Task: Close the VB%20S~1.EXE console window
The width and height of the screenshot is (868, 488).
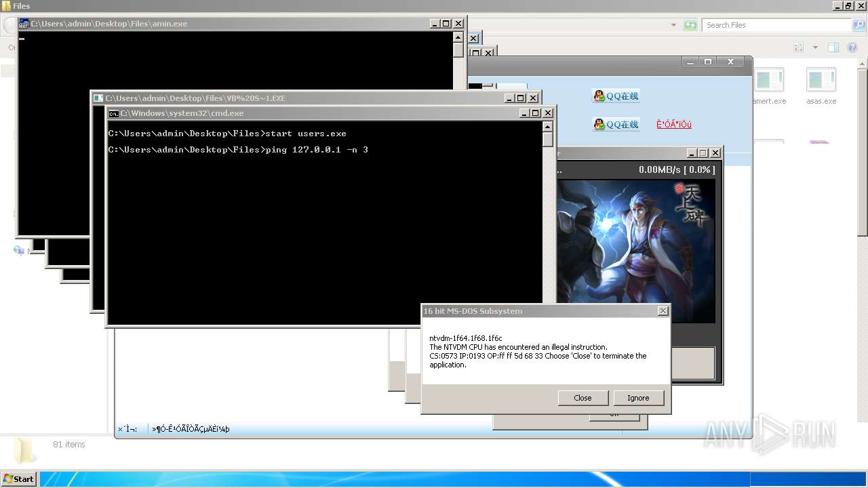Action: tap(533, 98)
